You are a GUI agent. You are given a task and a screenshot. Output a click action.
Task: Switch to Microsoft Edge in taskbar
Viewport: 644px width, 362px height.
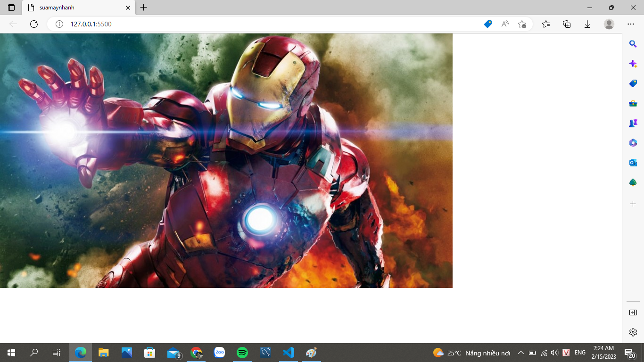click(x=81, y=353)
